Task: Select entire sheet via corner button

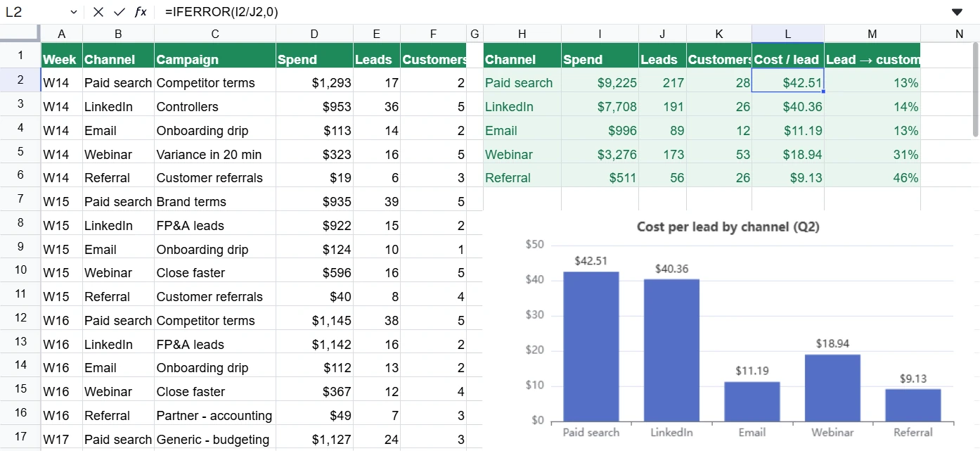Action: coord(20,34)
